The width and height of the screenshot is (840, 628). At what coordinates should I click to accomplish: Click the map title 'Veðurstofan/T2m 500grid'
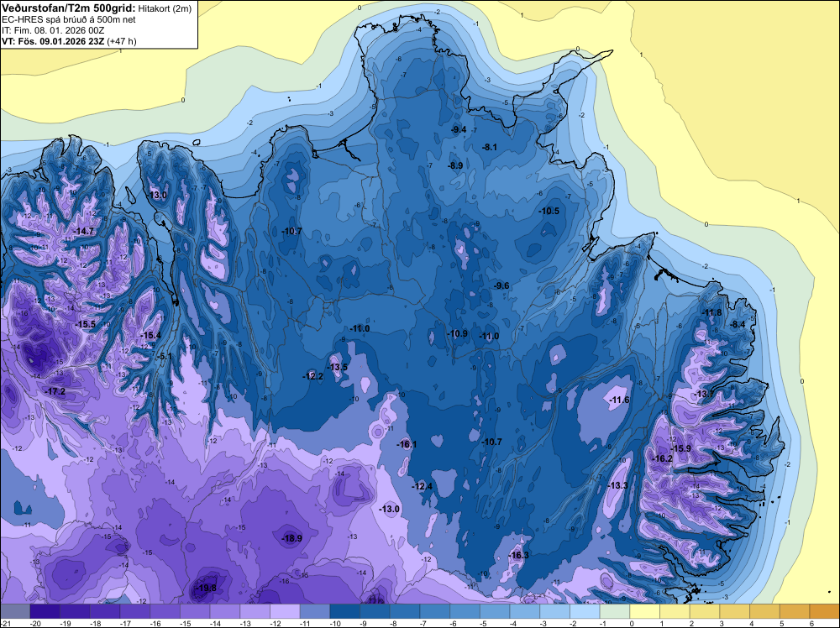(68, 8)
